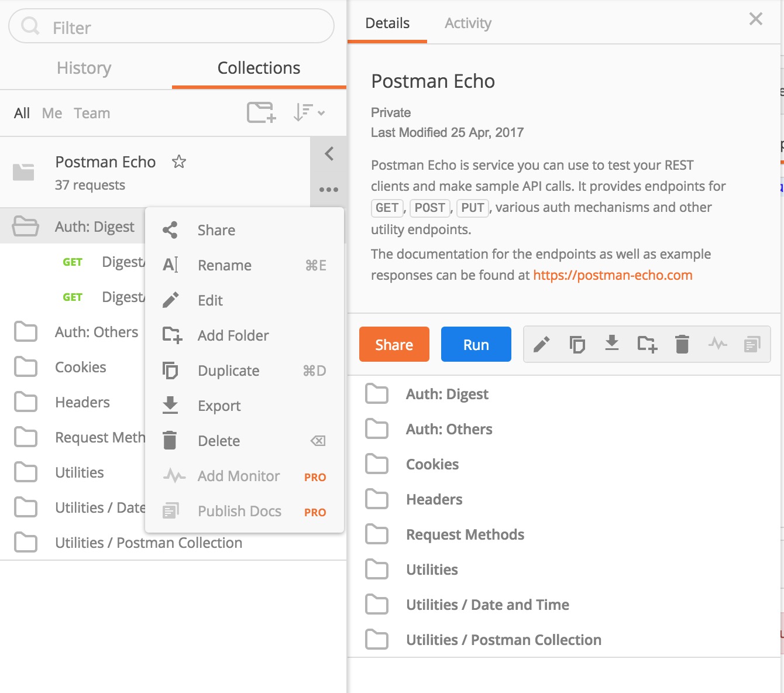784x693 pixels.
Task: Choose Edit from the context menu
Action: (245, 300)
